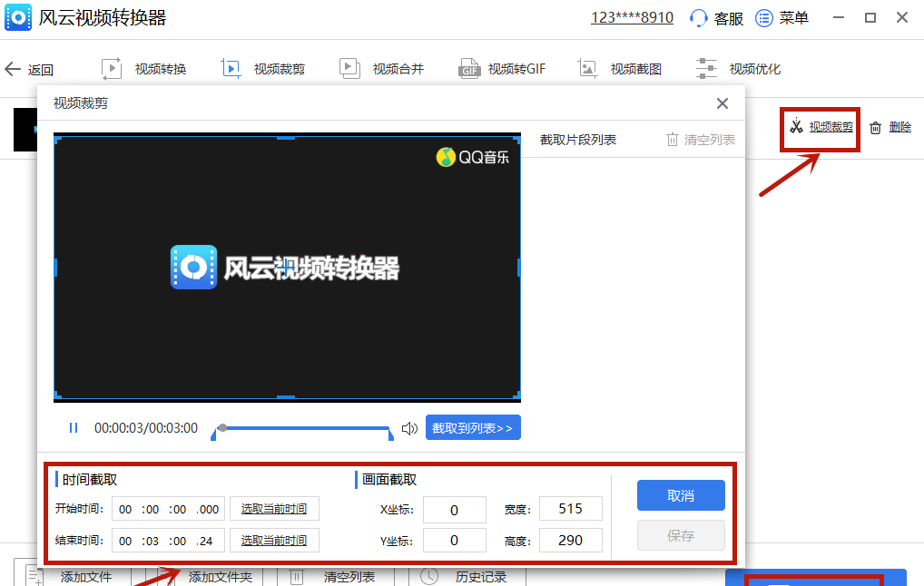Screen dimensions: 924x586
Task: Switch to the 视频截图 tab
Action: click(636, 69)
